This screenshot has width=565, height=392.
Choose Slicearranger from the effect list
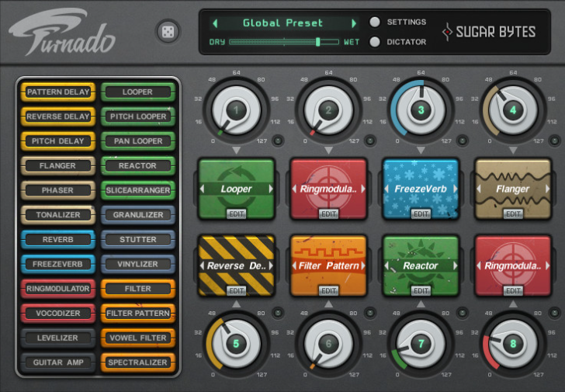click(x=138, y=190)
